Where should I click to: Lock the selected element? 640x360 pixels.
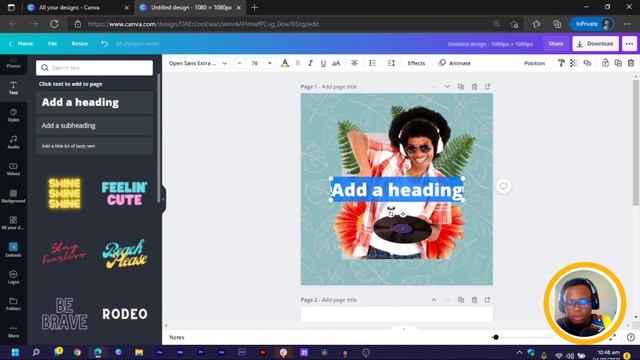click(605, 63)
